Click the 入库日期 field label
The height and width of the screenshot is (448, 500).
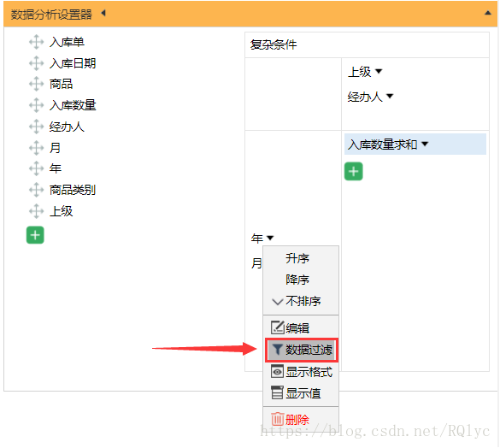(x=73, y=63)
